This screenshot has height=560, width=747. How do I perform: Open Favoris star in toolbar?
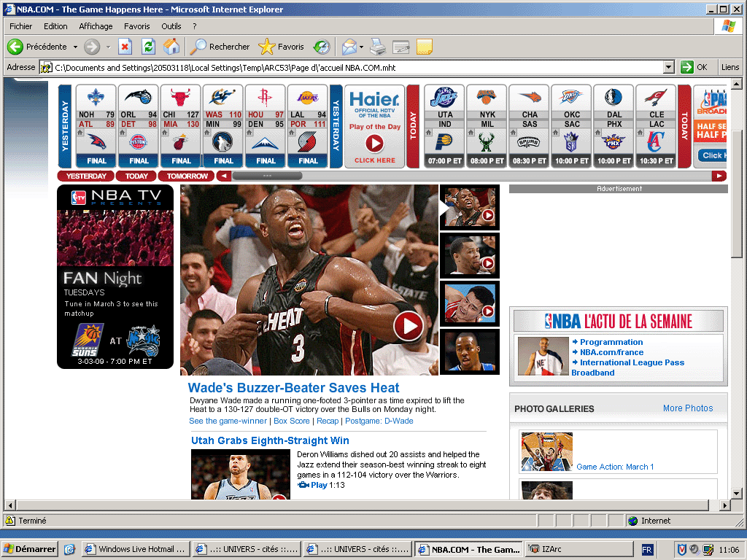[266, 47]
